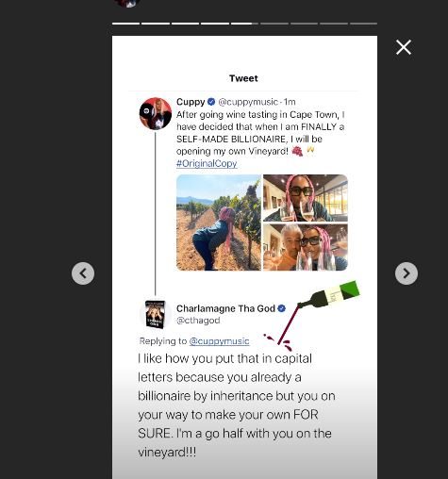Click Cuppy's blue verified badge

(x=211, y=102)
